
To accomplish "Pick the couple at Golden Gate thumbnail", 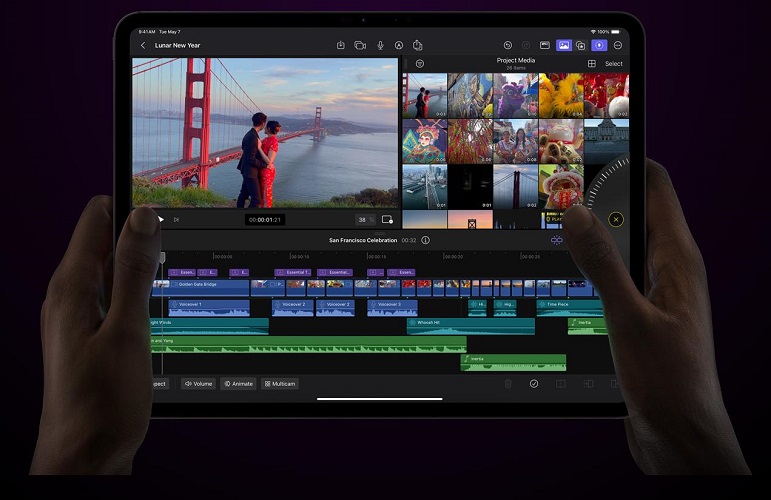I will coord(425,95).
